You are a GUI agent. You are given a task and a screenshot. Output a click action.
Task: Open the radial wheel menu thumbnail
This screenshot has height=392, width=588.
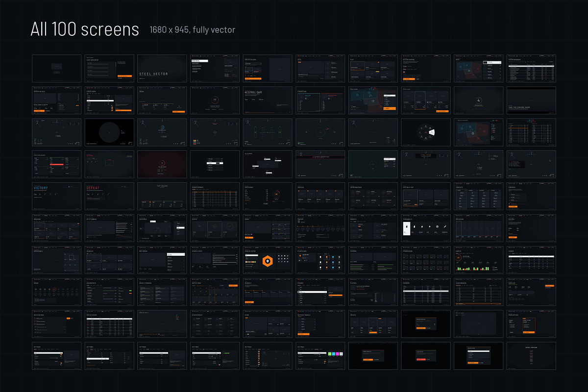tap(426, 132)
